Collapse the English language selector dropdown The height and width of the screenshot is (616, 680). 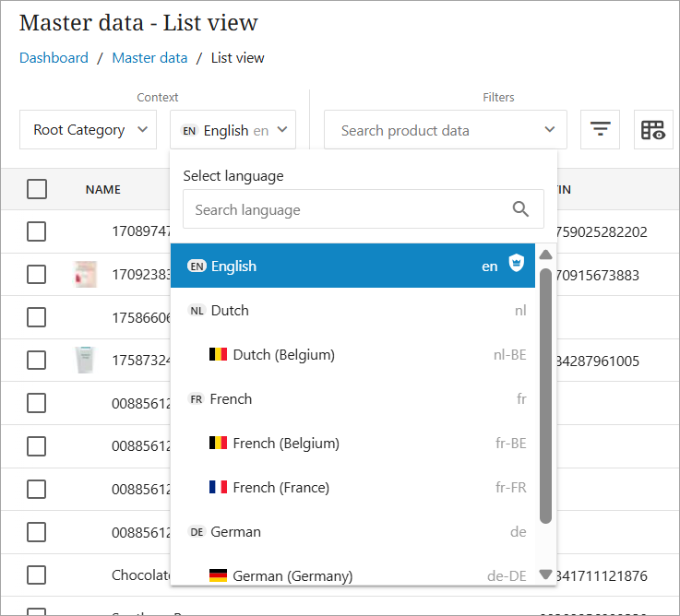[233, 130]
